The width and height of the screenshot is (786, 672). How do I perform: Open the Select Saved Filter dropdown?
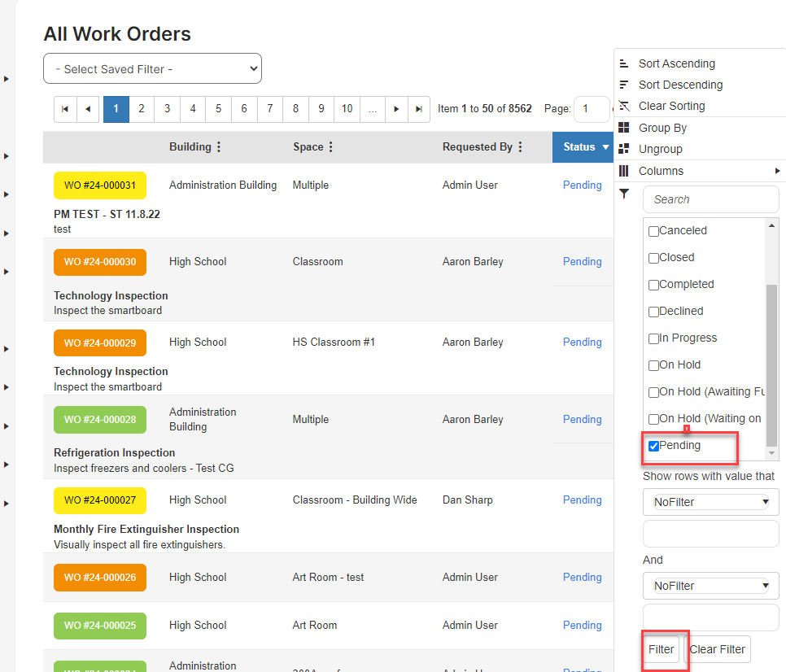coord(152,68)
